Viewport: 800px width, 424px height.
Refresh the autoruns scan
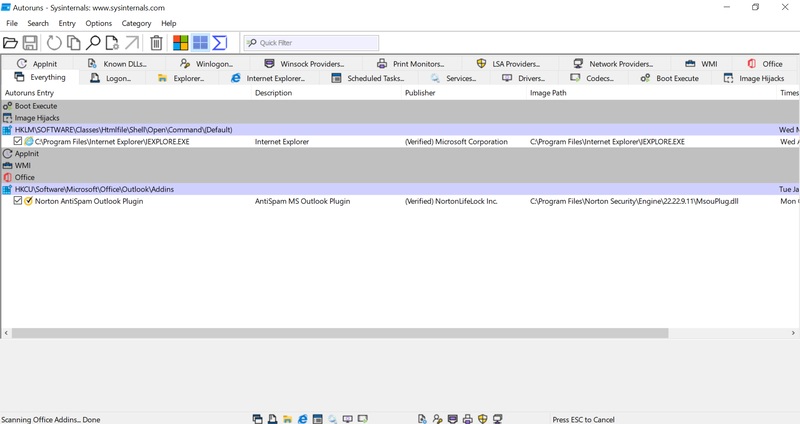click(53, 43)
